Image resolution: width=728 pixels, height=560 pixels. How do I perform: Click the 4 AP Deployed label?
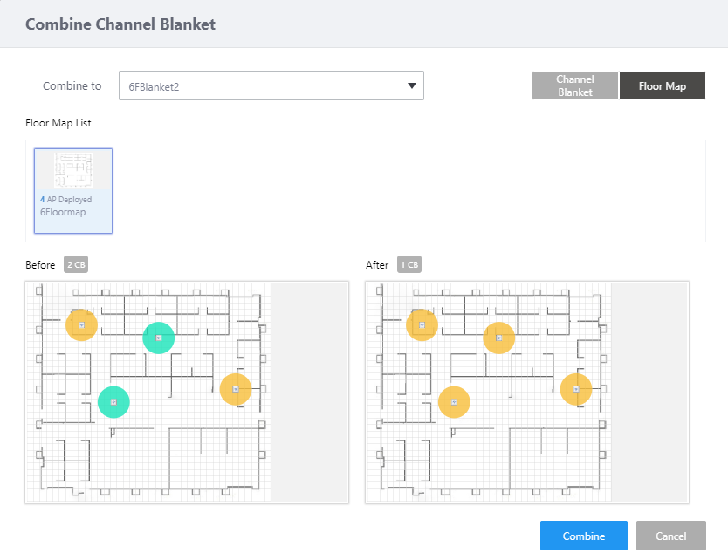pos(65,200)
